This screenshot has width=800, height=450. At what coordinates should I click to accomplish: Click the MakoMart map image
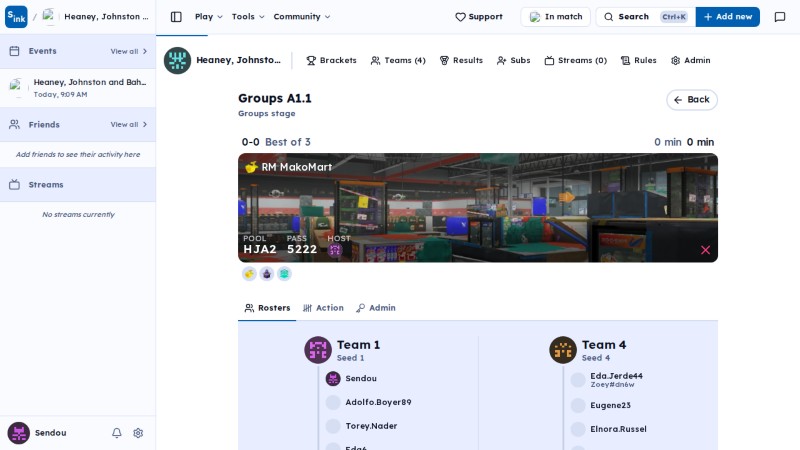tap(478, 208)
